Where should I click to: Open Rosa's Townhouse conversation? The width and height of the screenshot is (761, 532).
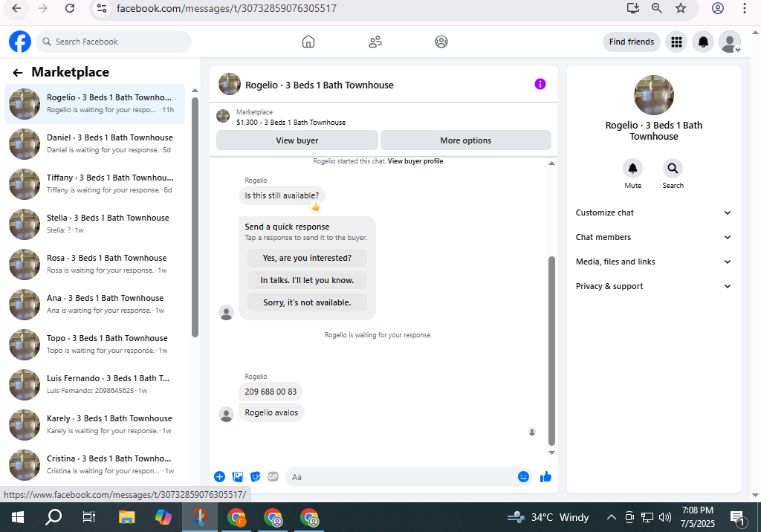(x=94, y=264)
